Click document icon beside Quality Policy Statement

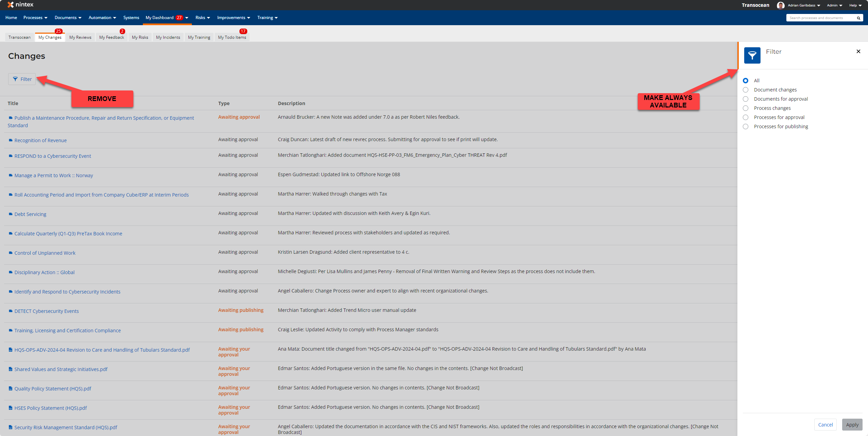11,389
